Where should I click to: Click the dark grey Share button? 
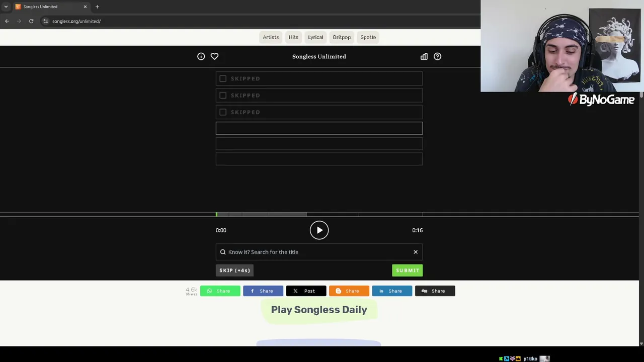(x=435, y=291)
